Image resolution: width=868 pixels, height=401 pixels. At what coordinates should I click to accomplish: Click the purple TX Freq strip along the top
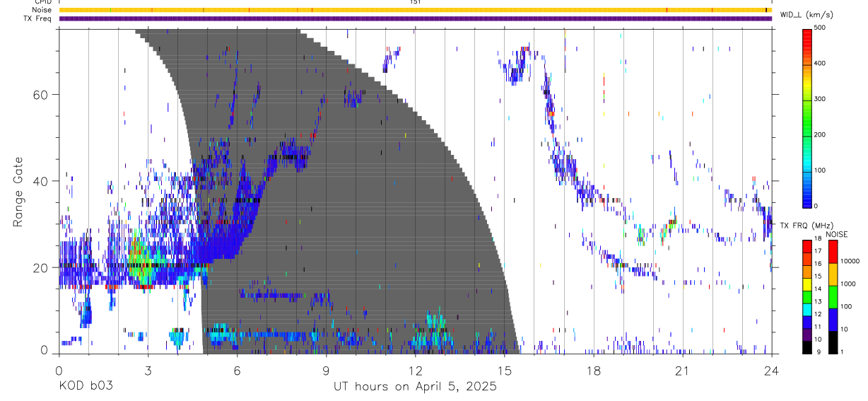tap(415, 18)
